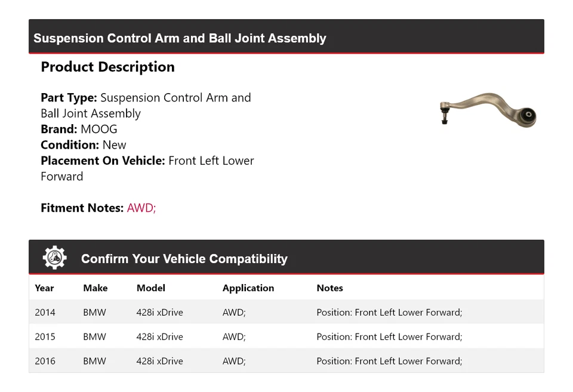The height and width of the screenshot is (392, 573).
Task: Select the 2015 year cell
Action: 45,337
